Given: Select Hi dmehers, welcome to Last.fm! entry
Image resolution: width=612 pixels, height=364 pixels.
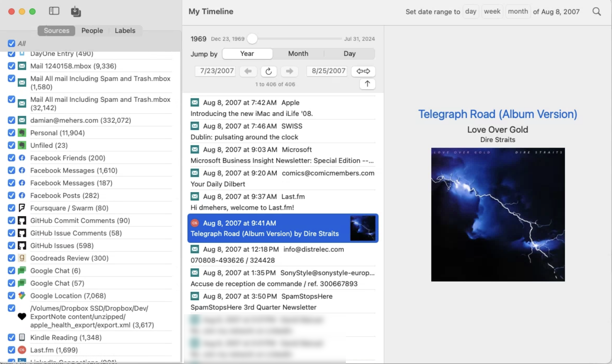Looking at the screenshot, I should coord(283,202).
